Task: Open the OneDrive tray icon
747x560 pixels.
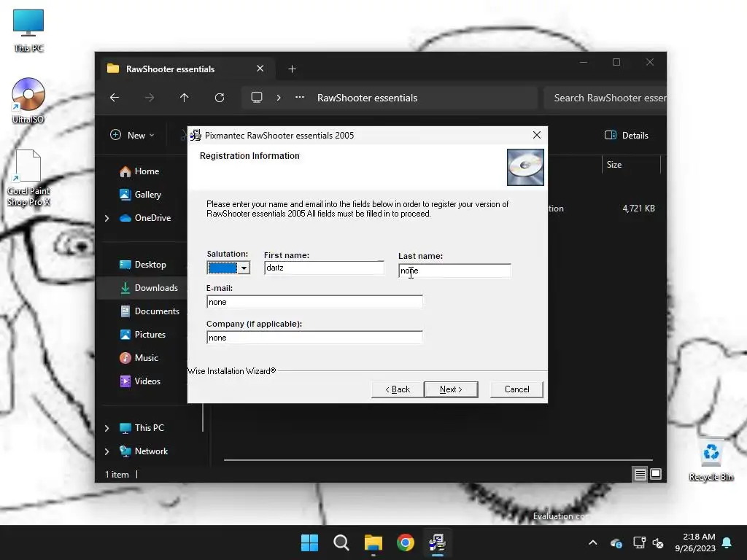Action: (x=616, y=542)
